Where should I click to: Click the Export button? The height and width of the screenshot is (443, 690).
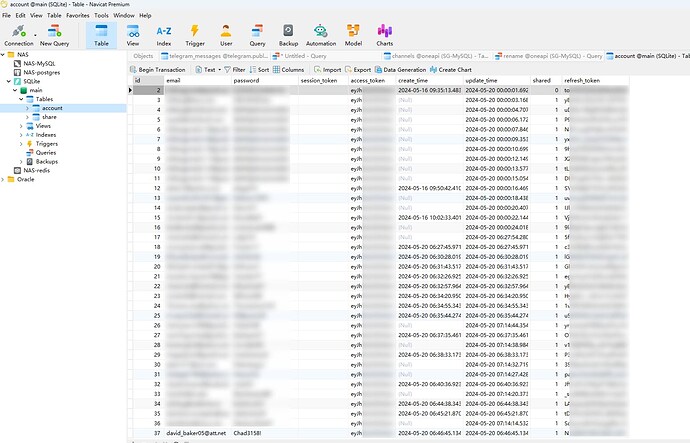tap(358, 70)
